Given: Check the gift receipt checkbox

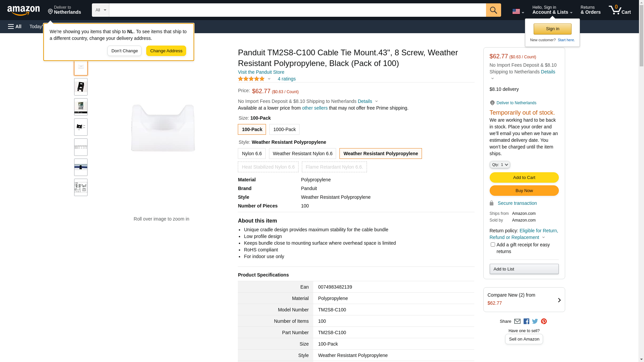Looking at the screenshot, I should [x=493, y=245].
